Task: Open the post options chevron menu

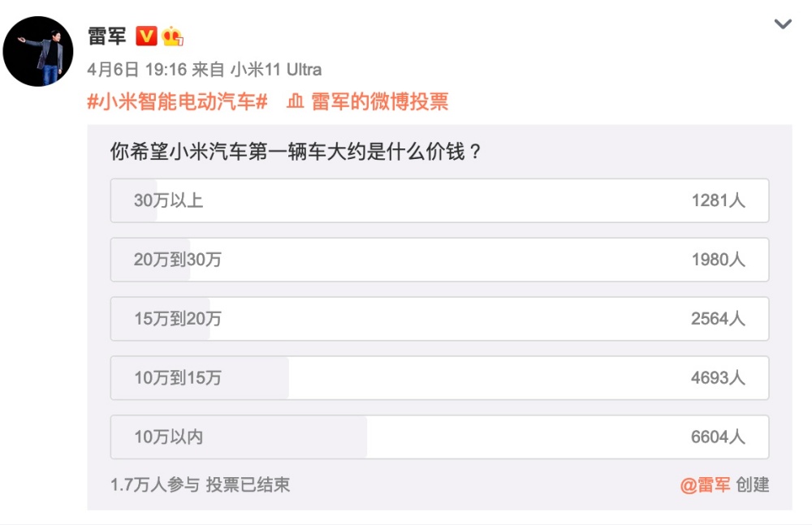Action: pyautogui.click(x=783, y=24)
